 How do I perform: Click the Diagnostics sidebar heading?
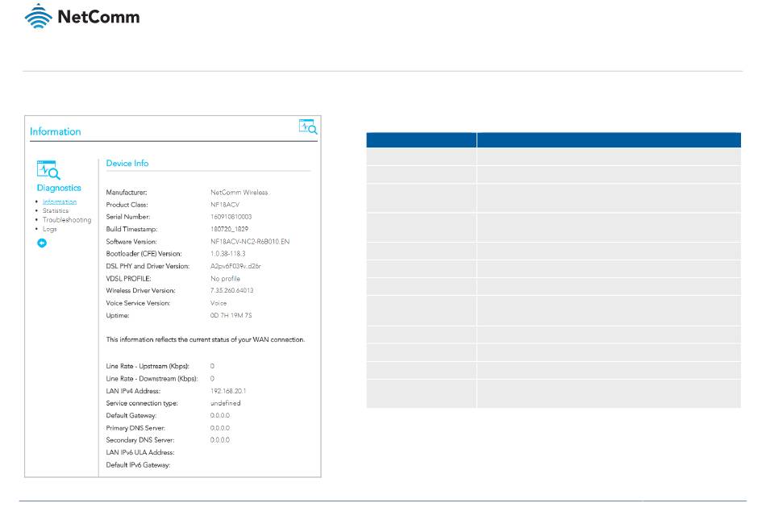pos(59,188)
